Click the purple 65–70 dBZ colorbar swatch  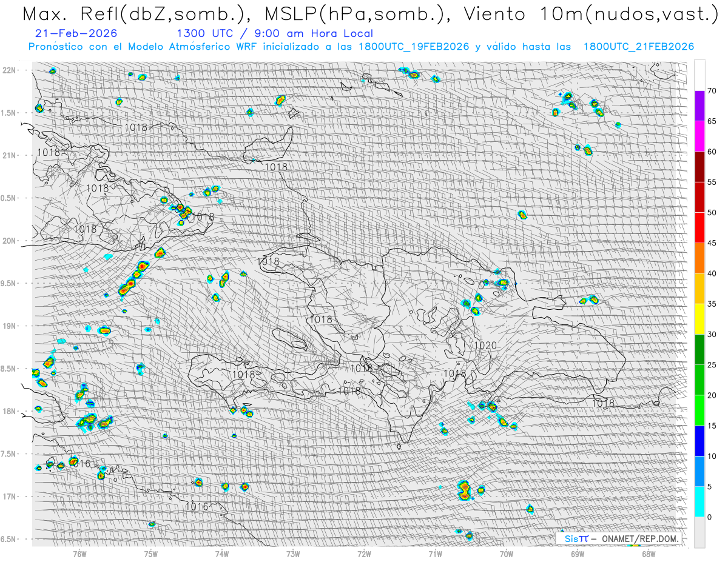coord(699,105)
